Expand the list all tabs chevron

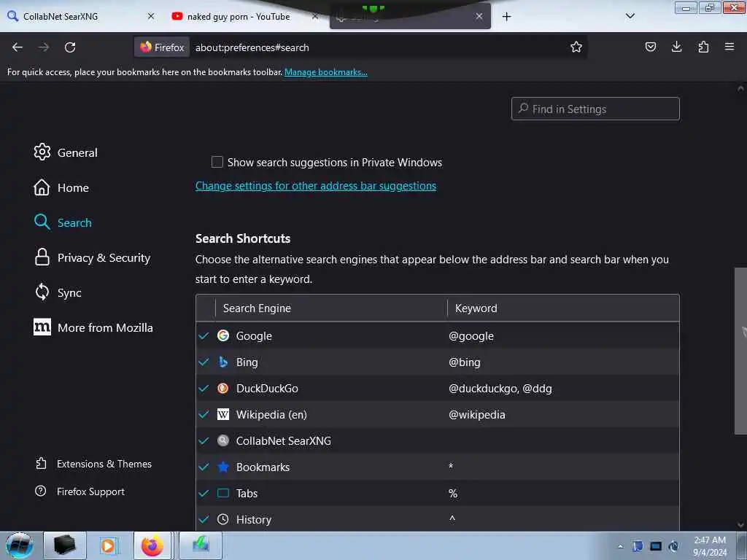coord(630,16)
